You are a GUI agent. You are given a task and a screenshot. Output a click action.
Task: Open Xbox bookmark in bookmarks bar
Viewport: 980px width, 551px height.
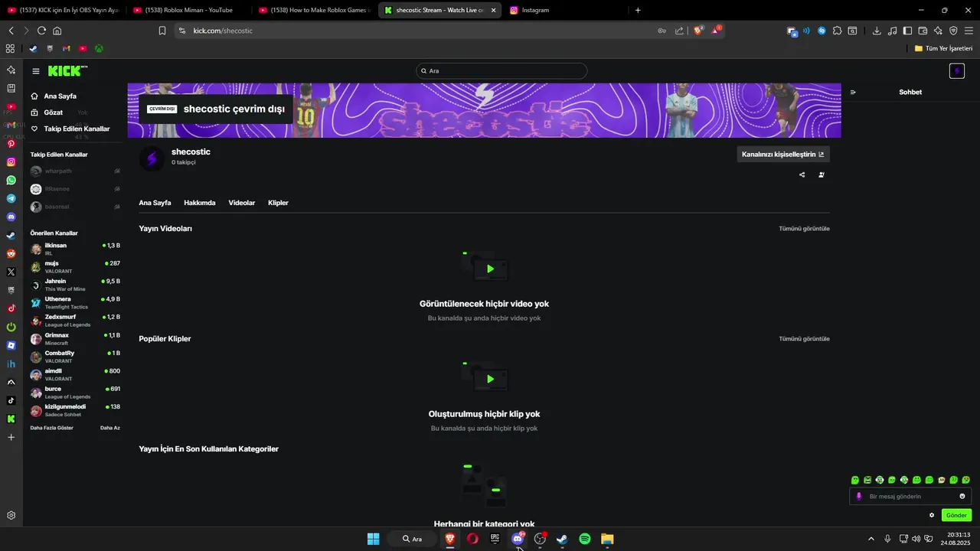coord(100,48)
